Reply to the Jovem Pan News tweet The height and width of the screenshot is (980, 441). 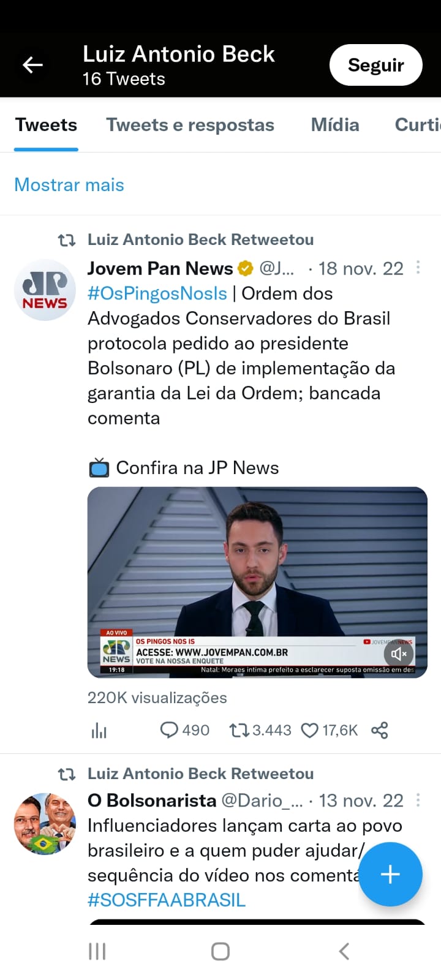[184, 730]
